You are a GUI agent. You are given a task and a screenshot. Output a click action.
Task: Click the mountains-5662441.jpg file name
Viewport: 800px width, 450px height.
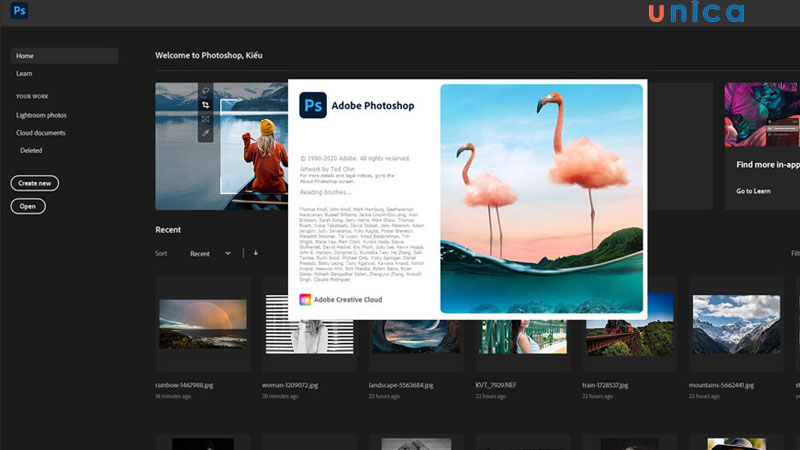tap(721, 385)
